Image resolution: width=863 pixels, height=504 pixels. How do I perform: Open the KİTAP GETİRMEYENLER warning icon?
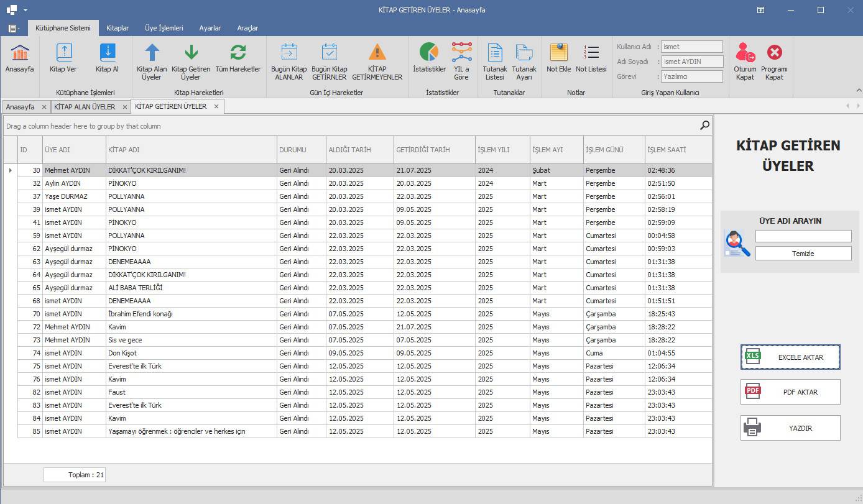tap(377, 53)
